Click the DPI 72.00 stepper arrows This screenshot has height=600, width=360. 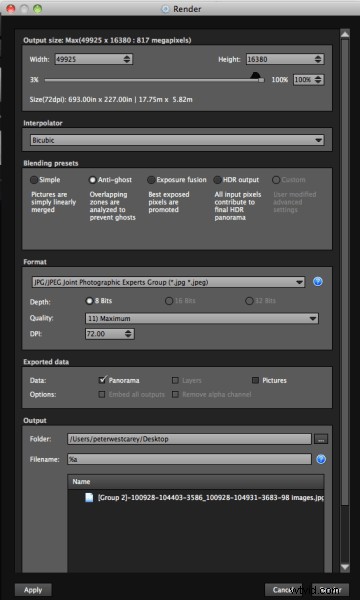[x=129, y=334]
